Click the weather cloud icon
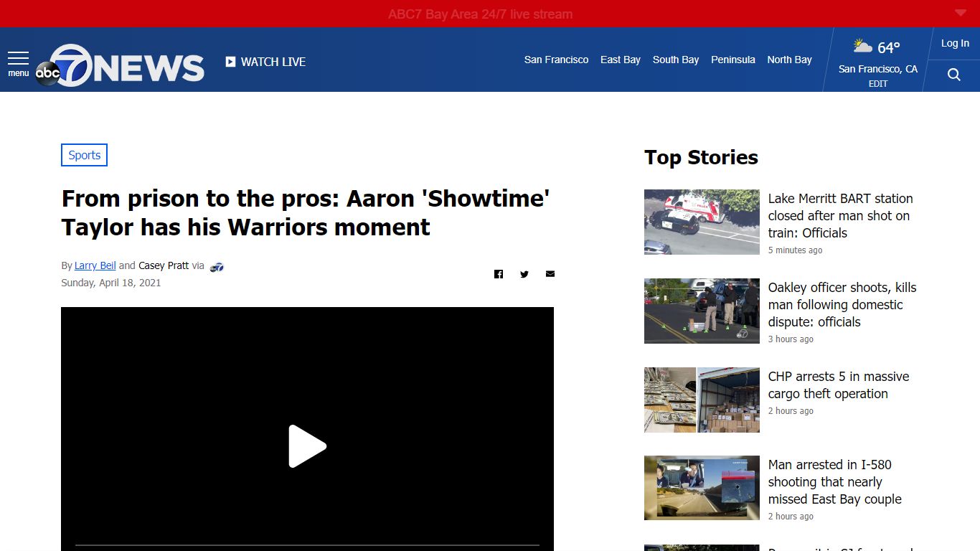980x551 pixels. click(862, 47)
